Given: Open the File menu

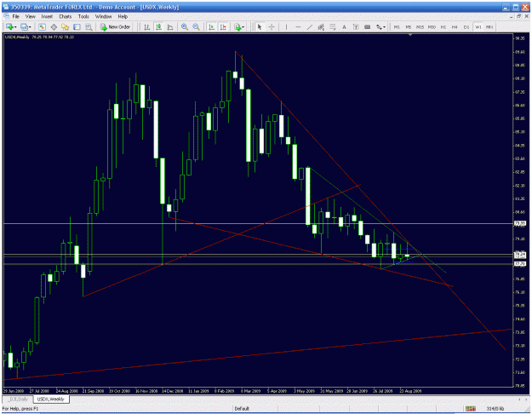Looking at the screenshot, I should 16,16.
